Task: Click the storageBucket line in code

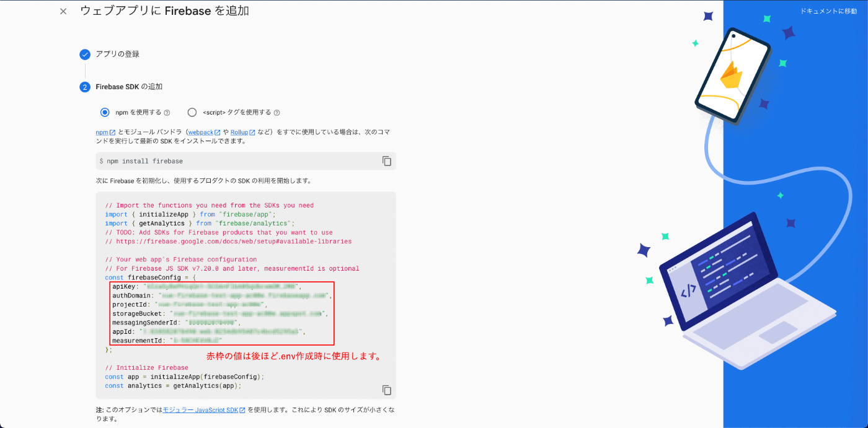Action: pos(220,314)
